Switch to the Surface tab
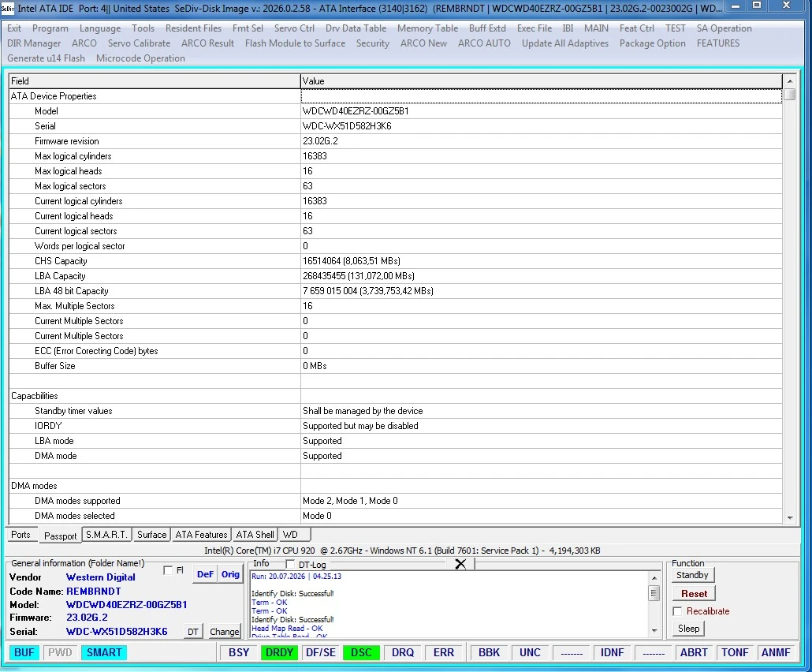 pyautogui.click(x=151, y=535)
